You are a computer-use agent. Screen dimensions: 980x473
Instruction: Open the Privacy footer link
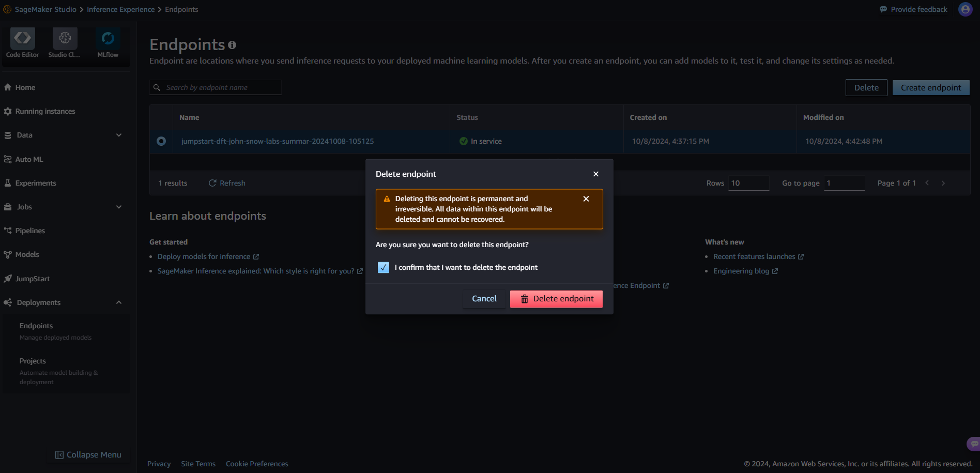pos(159,464)
